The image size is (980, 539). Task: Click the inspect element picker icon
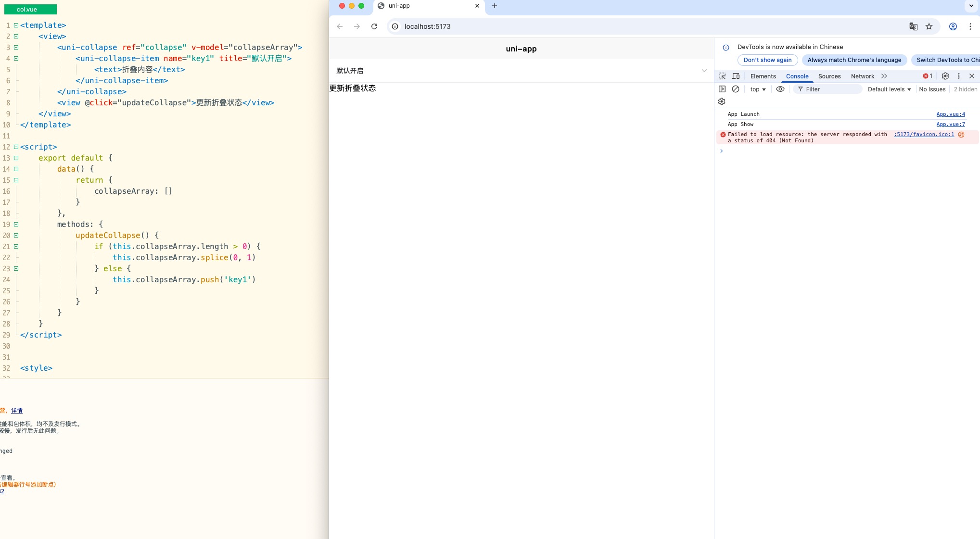pos(722,76)
